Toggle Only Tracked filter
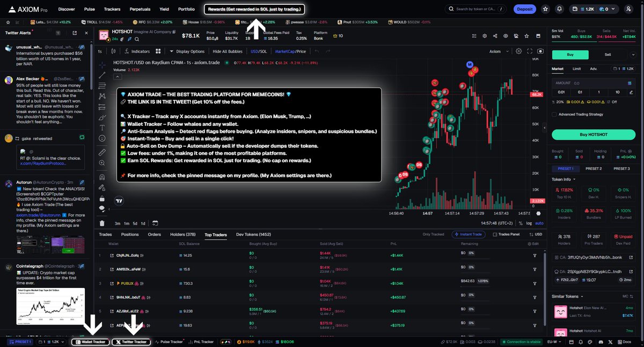The image size is (644, 347). tap(434, 235)
